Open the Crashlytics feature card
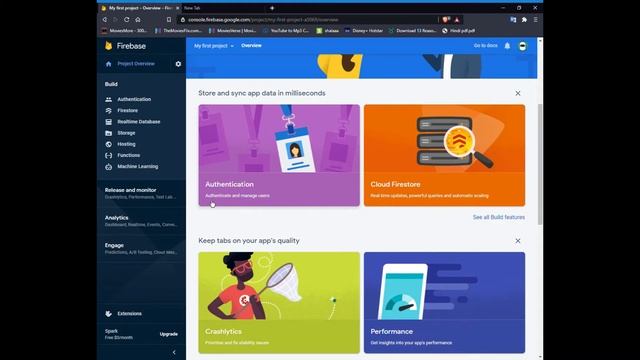 pos(279,302)
